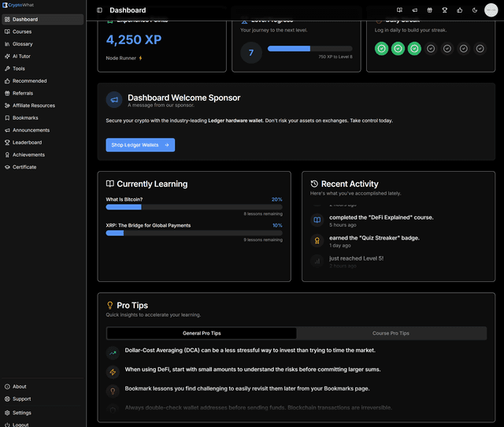The height and width of the screenshot is (427, 504).
Task: Click Logout in the sidebar
Action: [x=43, y=425]
